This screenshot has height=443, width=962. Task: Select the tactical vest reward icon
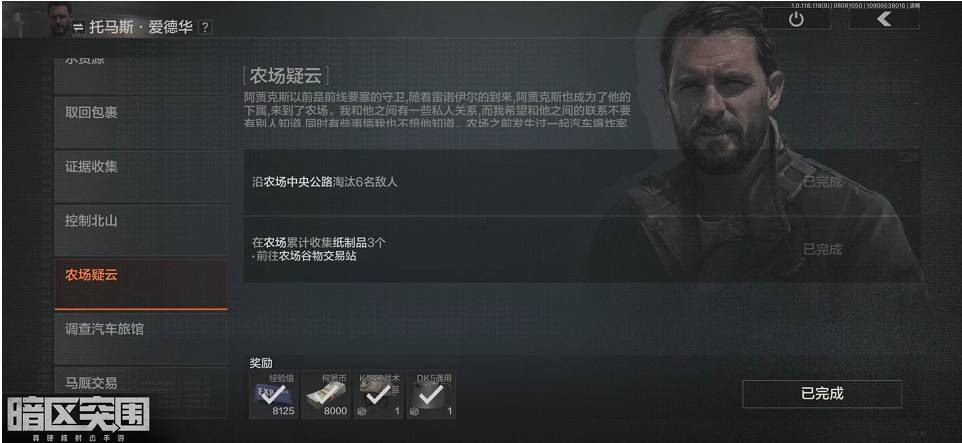click(x=379, y=395)
